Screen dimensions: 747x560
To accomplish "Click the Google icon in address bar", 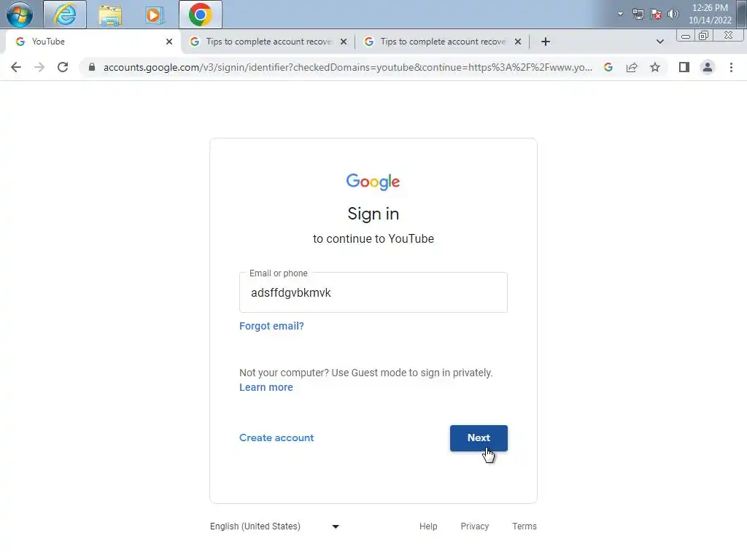I will pyautogui.click(x=608, y=67).
